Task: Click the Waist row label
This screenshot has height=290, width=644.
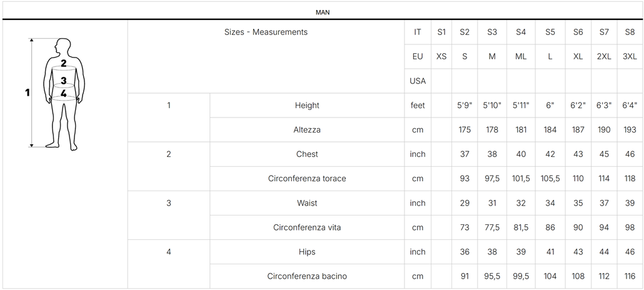Action: pos(307,203)
